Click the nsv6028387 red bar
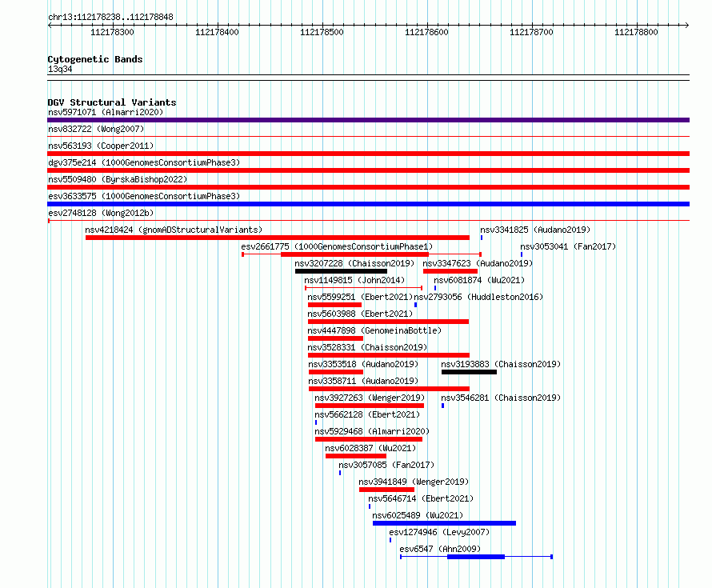The height and width of the screenshot is (588, 712). click(x=356, y=456)
